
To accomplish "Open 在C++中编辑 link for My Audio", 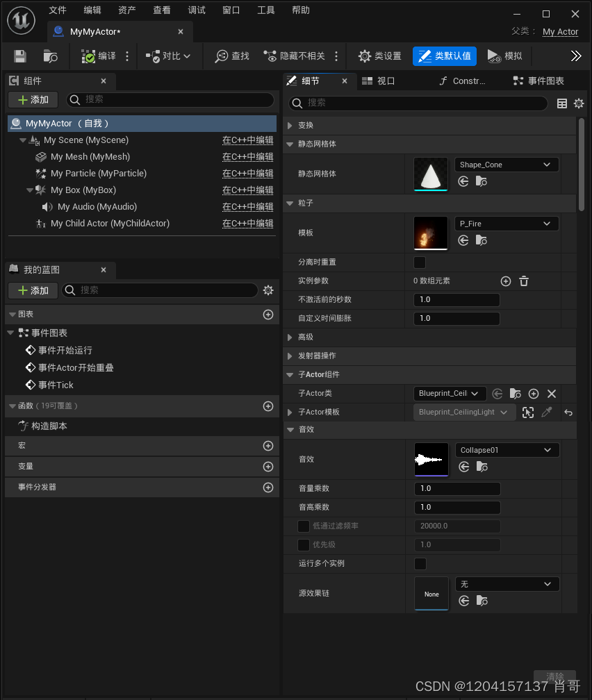I will pyautogui.click(x=247, y=207).
